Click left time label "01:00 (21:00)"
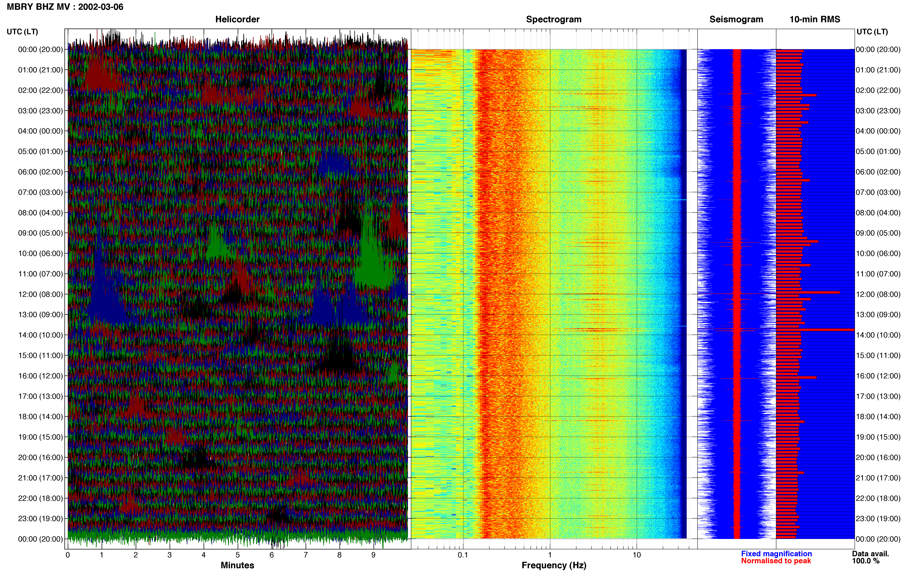924x578 pixels. click(x=41, y=70)
